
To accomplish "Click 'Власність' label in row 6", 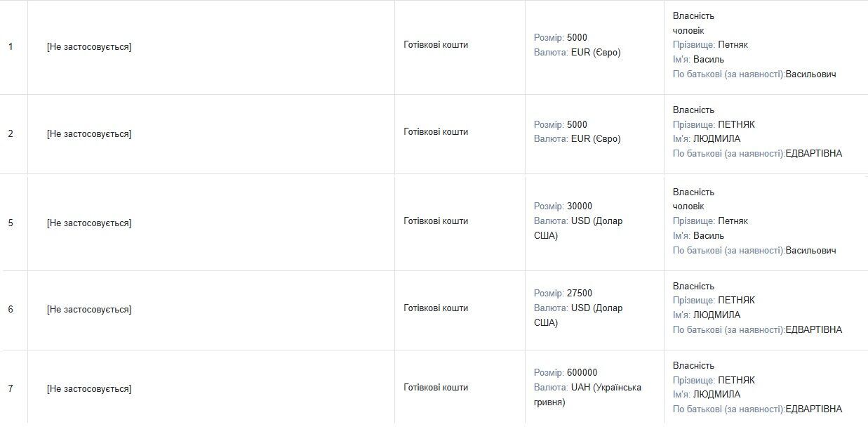I will point(693,287).
